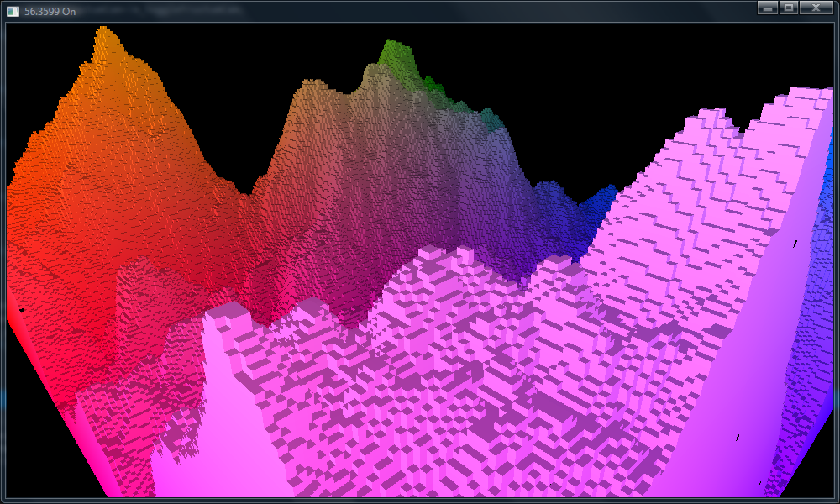
Task: Click the "56.3599 On" window title text
Action: point(50,11)
